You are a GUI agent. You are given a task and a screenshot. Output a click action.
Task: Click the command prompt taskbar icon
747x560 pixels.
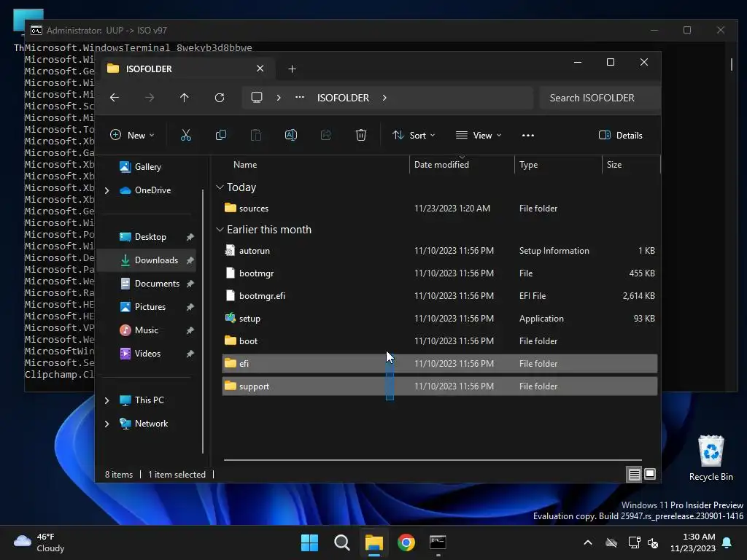(x=438, y=542)
